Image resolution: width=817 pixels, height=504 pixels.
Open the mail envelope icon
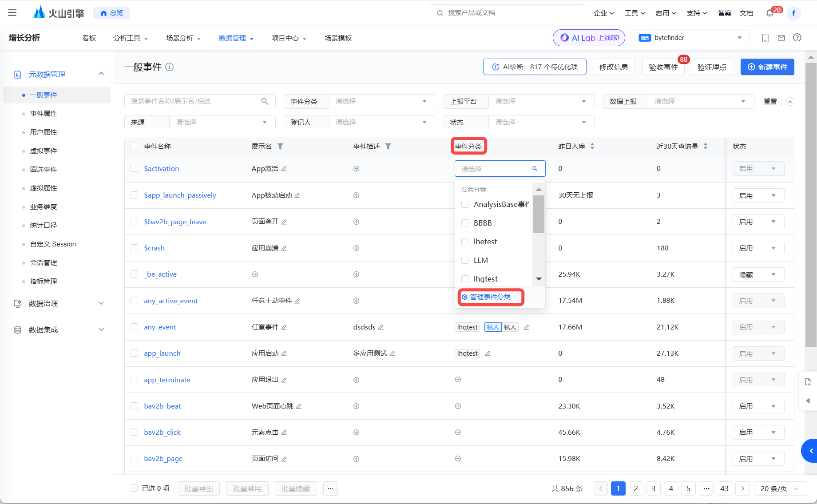(781, 38)
